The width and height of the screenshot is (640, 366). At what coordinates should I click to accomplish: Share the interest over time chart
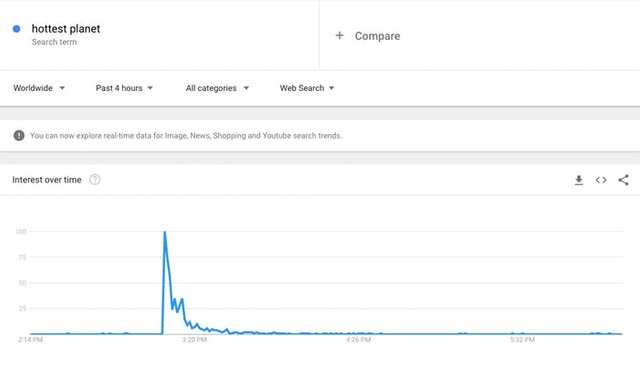(x=623, y=180)
